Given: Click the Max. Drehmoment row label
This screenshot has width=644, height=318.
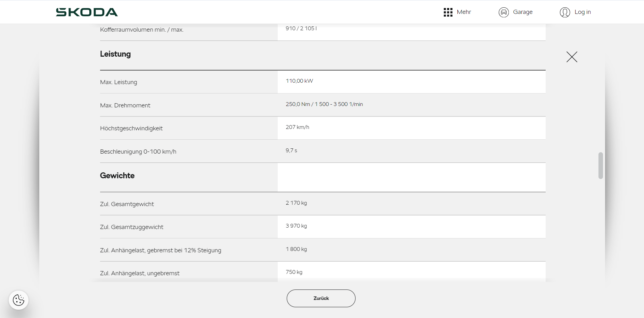Looking at the screenshot, I should click(x=125, y=105).
